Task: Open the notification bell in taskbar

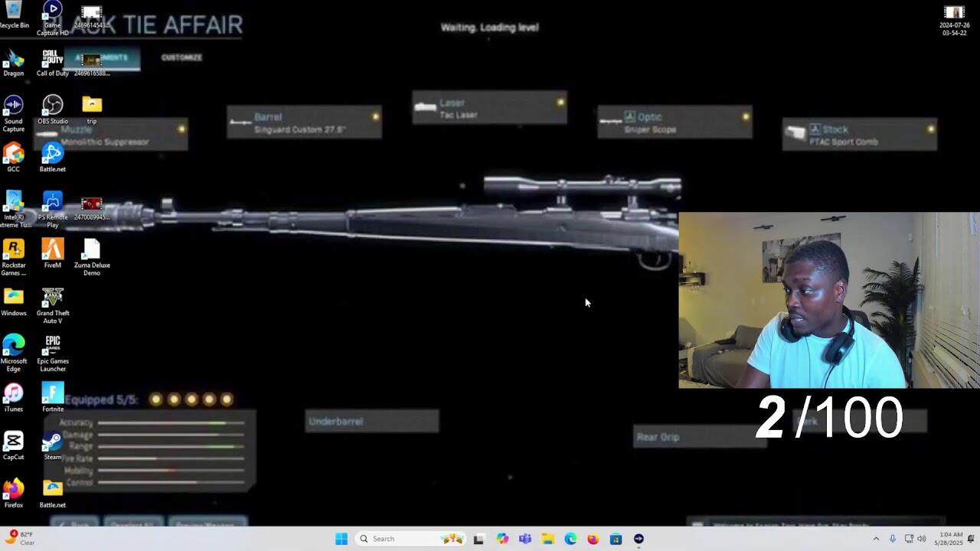Action: pyautogui.click(x=971, y=539)
